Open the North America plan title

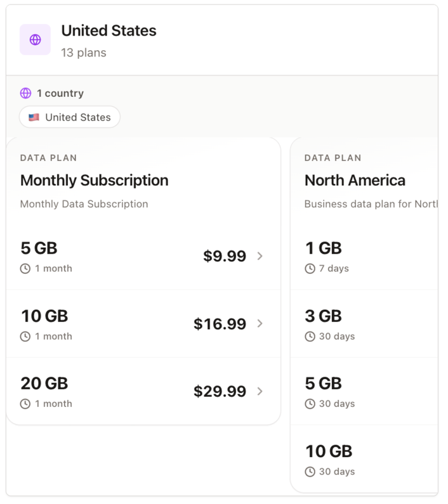point(355,180)
